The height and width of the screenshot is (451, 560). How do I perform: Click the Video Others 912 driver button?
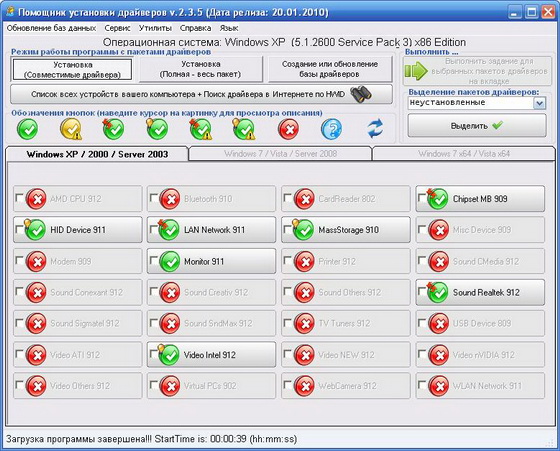click(x=78, y=386)
